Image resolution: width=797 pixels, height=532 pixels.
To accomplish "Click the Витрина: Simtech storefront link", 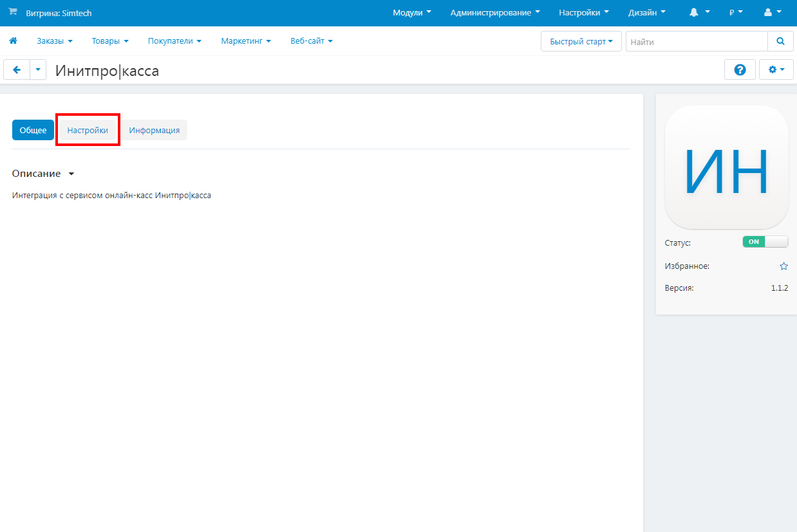I will click(59, 13).
